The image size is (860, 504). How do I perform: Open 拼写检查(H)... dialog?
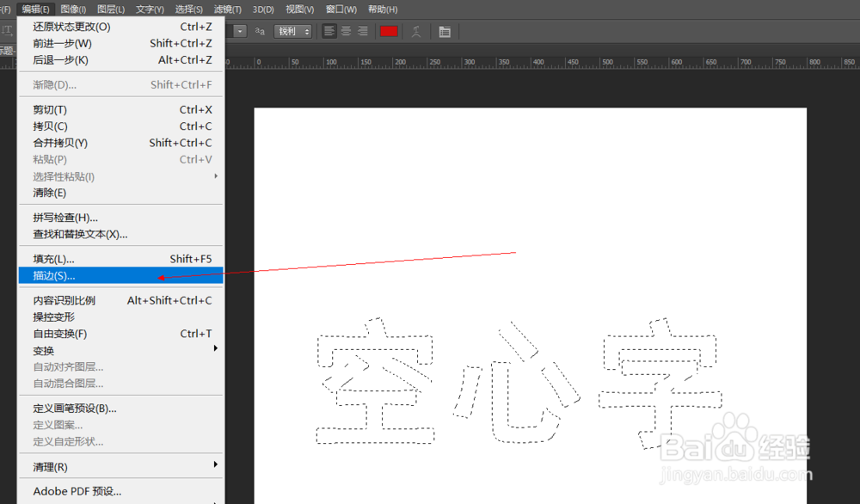pyautogui.click(x=120, y=218)
